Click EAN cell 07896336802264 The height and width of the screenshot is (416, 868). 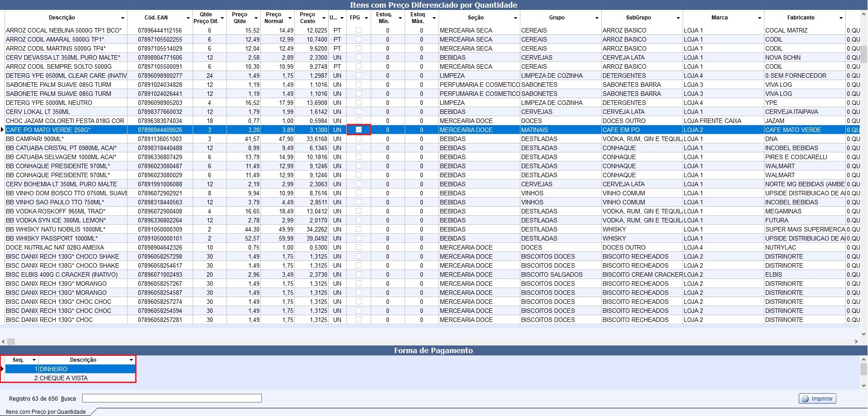(x=160, y=220)
